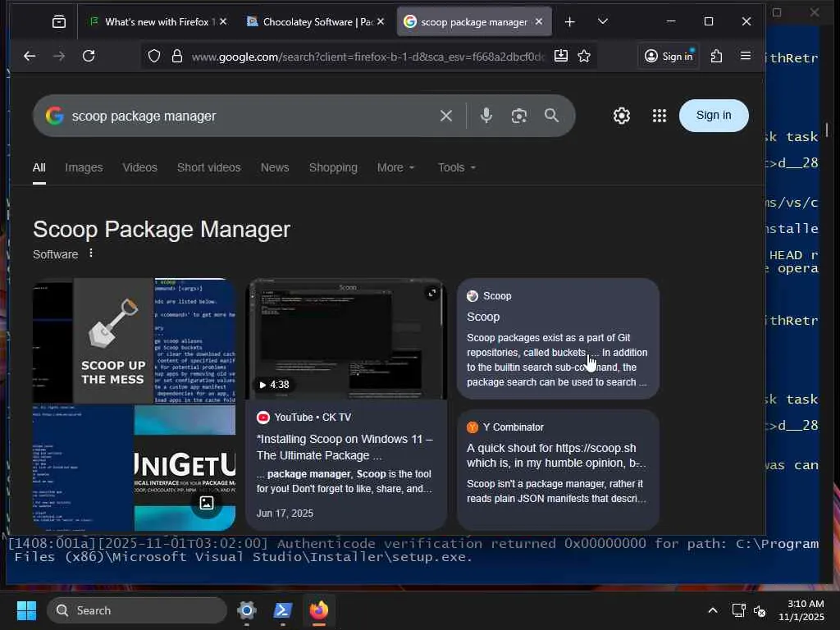
Task: Reload the current Google search page
Action: point(89,56)
